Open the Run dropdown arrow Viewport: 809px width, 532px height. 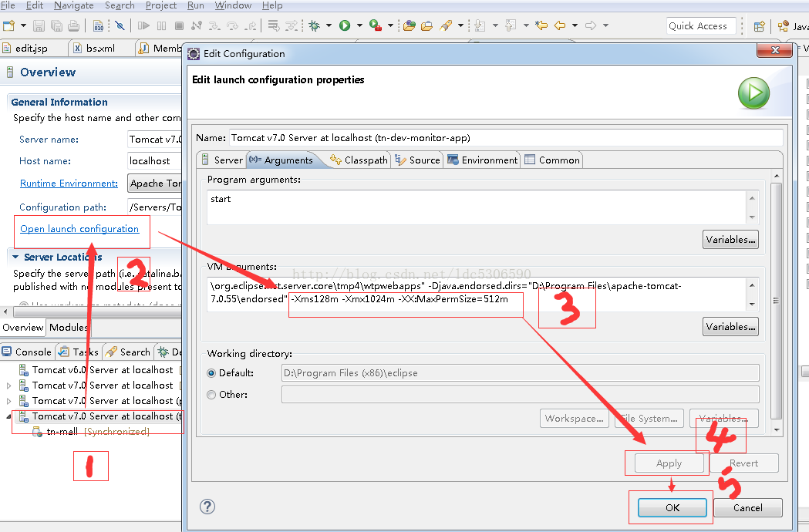(x=359, y=25)
